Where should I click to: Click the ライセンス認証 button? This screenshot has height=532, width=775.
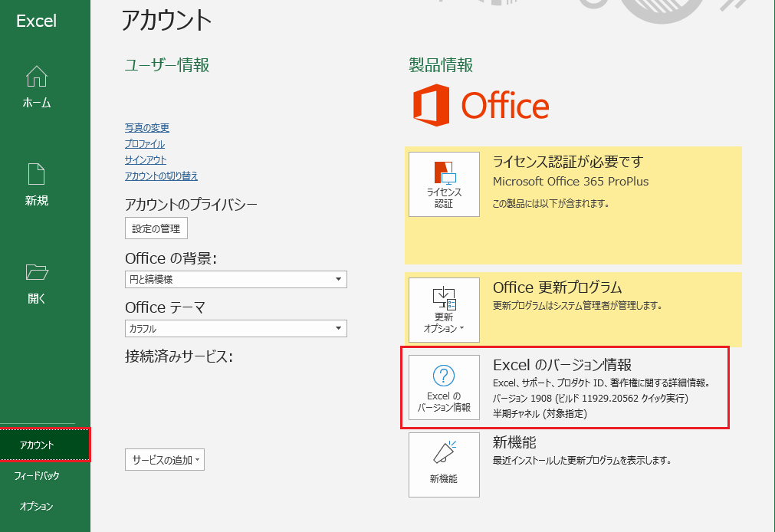pos(444,185)
